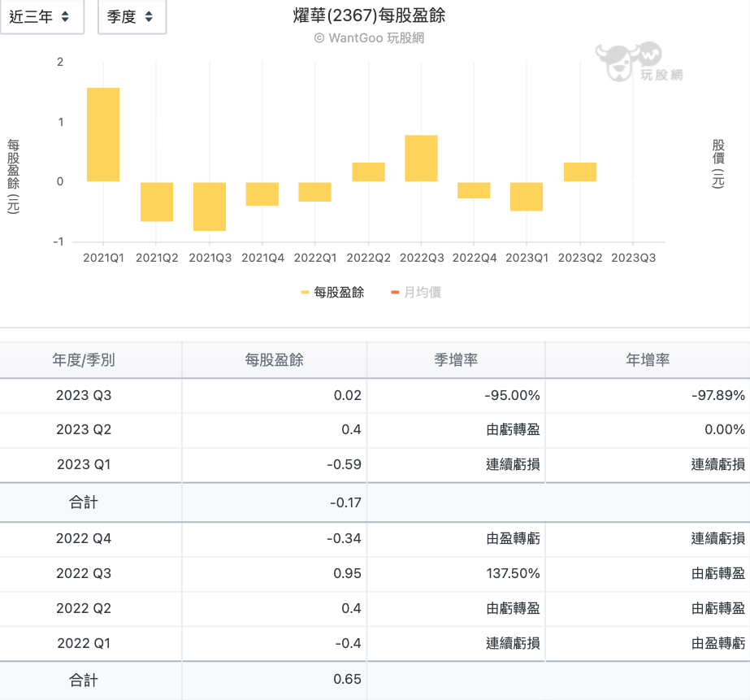750x700 pixels.
Task: Select the 2022Q3 positive EPS bar
Action: click(421, 159)
